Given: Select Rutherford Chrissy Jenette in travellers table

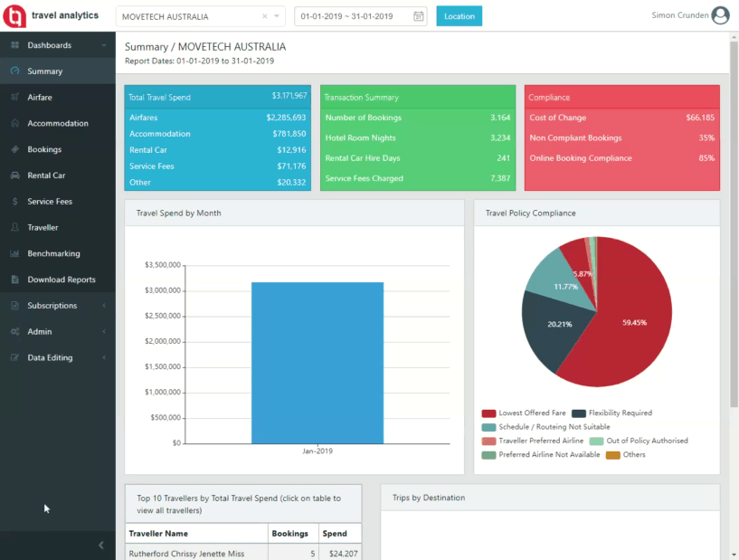Looking at the screenshot, I should pyautogui.click(x=187, y=553).
